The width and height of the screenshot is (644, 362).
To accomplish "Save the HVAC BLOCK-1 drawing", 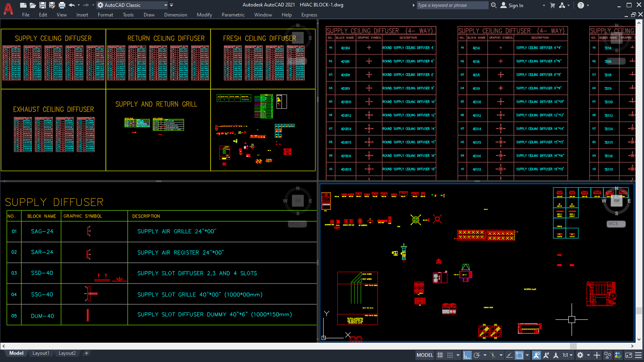I will [x=43, y=5].
